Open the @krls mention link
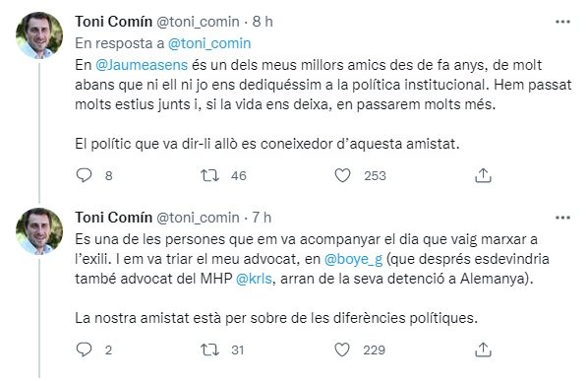 click(x=254, y=279)
